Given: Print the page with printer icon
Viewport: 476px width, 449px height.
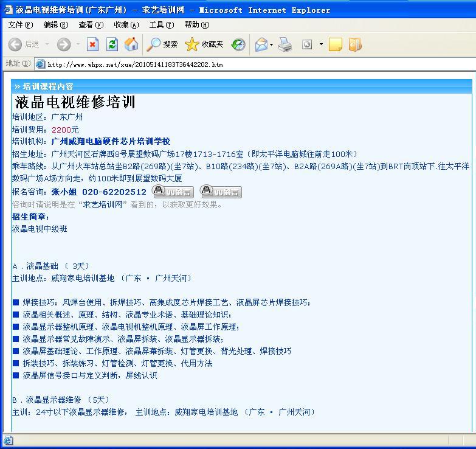Looking at the screenshot, I should (x=285, y=44).
